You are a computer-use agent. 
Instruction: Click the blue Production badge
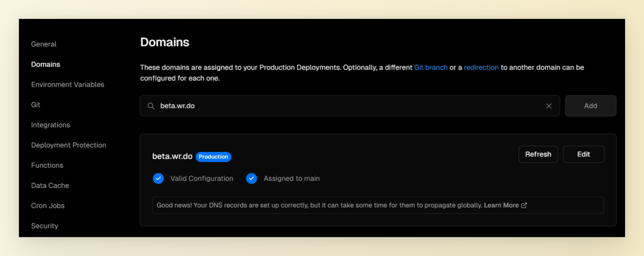coord(213,157)
